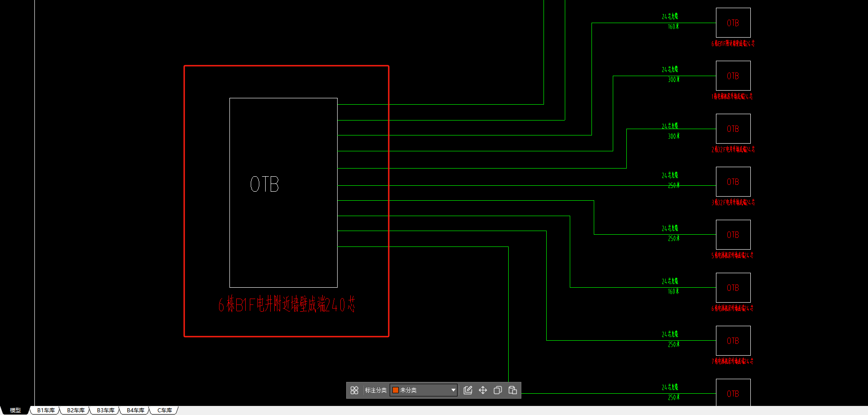
Task: Open the B2车库 layout tab
Action: coord(76,410)
